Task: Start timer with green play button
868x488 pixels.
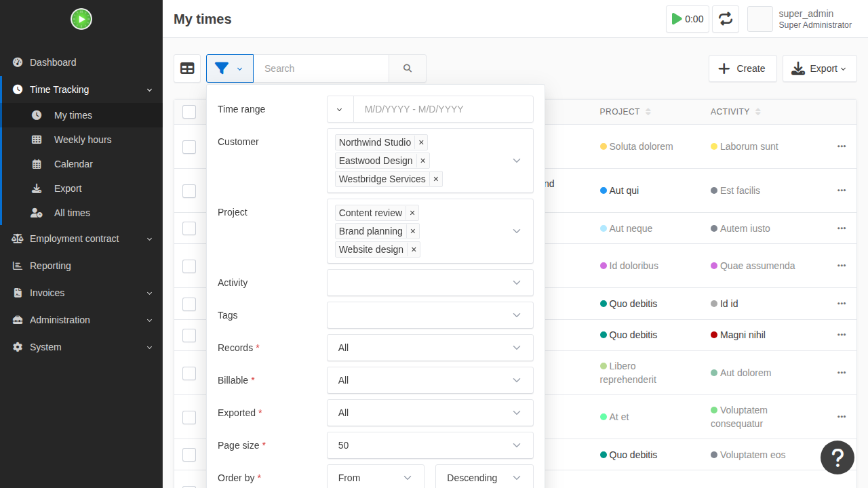Action: (x=688, y=19)
